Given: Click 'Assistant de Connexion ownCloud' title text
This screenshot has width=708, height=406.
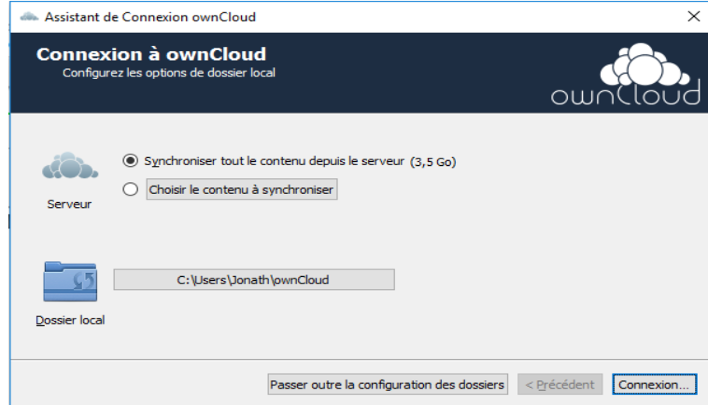Looking at the screenshot, I should (x=150, y=17).
